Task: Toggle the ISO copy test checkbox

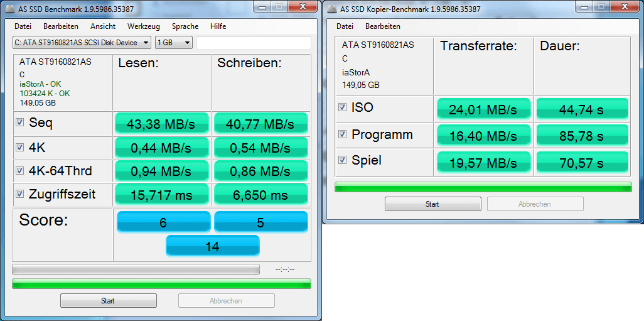Action: pos(341,107)
